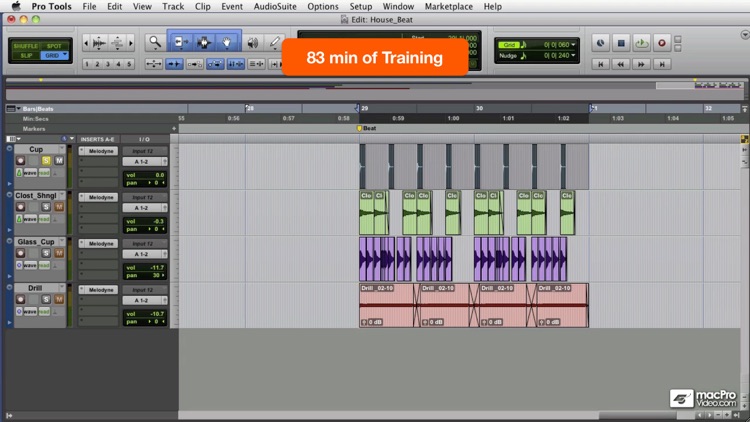Toggle Mirrored MIDI Editing button
750x422 pixels.
tap(195, 64)
